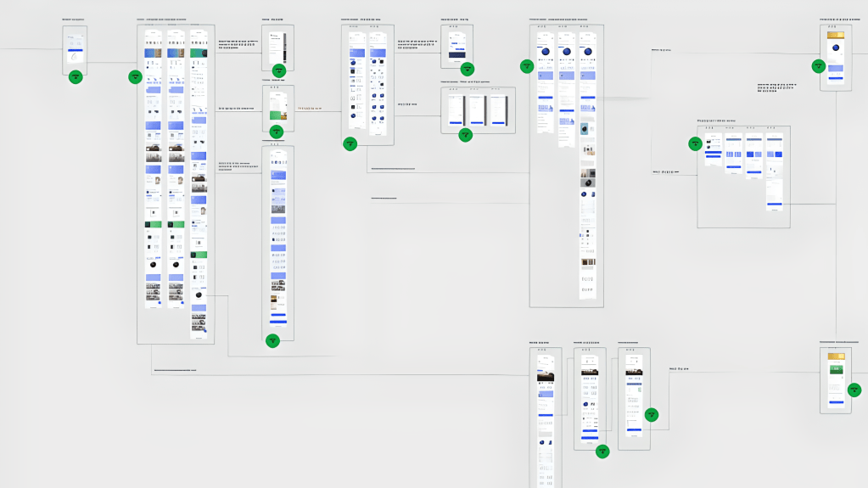The width and height of the screenshot is (868, 488).
Task: Click the green badge left of the four-screen frame
Action: [695, 143]
